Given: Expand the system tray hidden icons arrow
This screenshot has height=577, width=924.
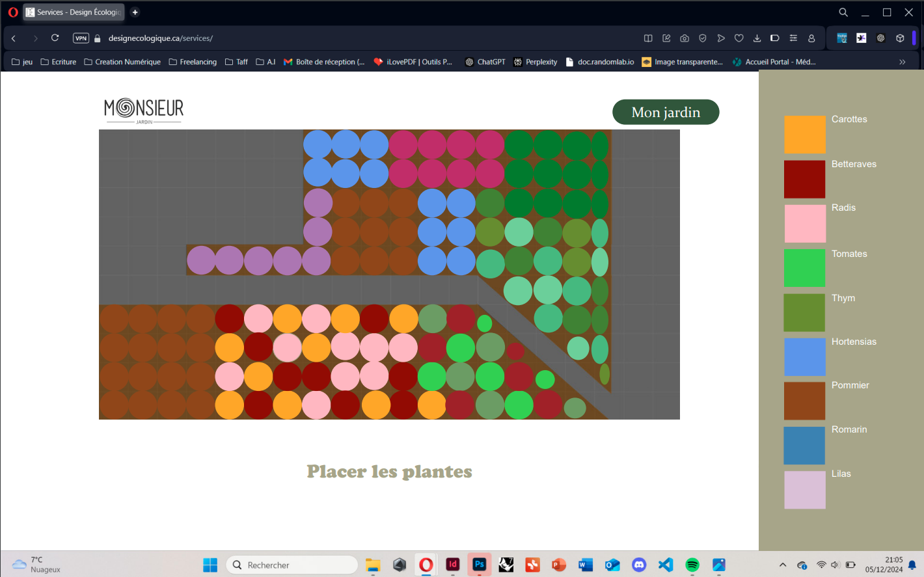Looking at the screenshot, I should click(x=783, y=565).
